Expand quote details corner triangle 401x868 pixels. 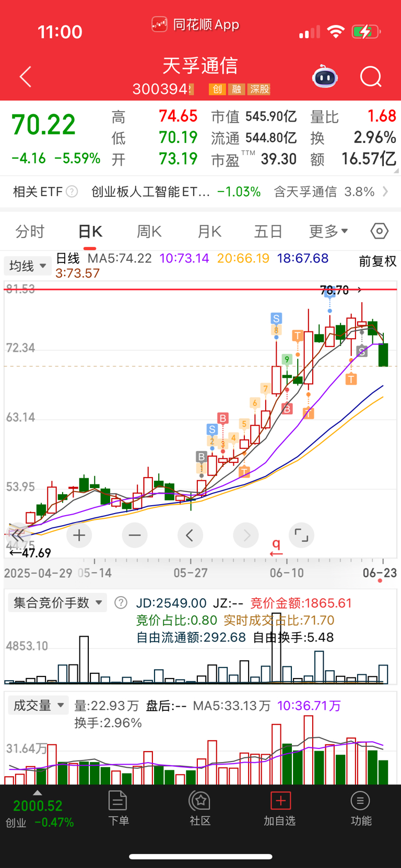[396, 170]
